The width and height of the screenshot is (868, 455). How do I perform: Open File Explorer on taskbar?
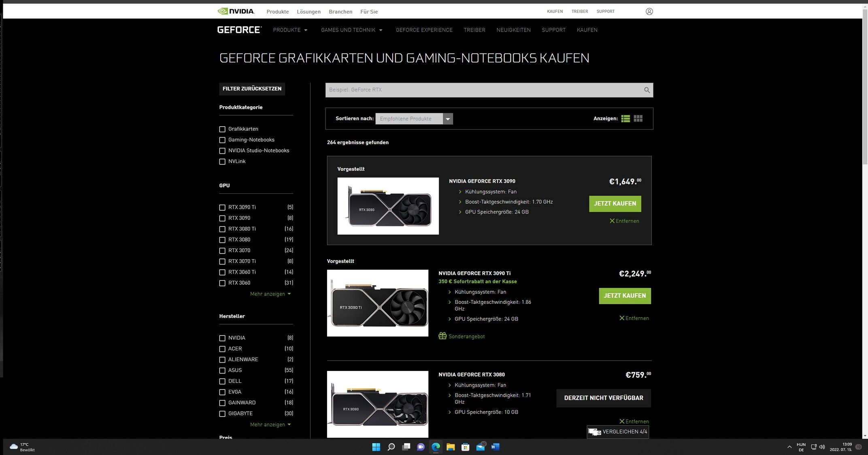click(x=451, y=447)
